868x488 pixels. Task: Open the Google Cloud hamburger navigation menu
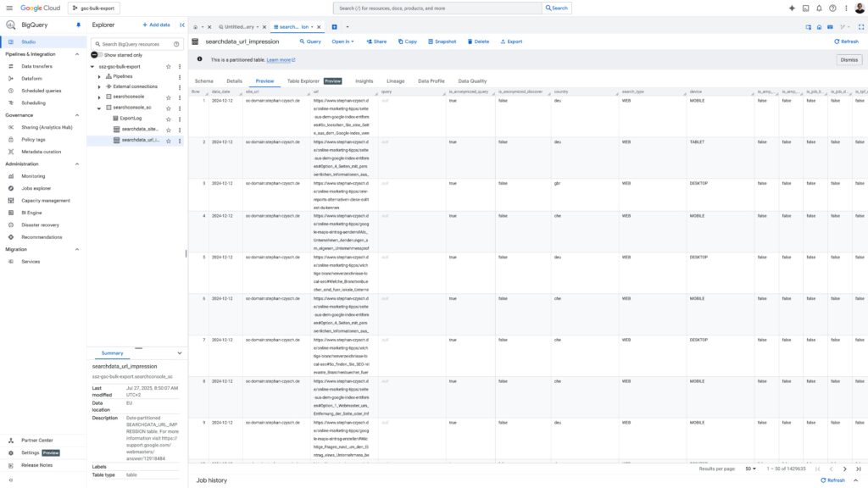click(8, 8)
